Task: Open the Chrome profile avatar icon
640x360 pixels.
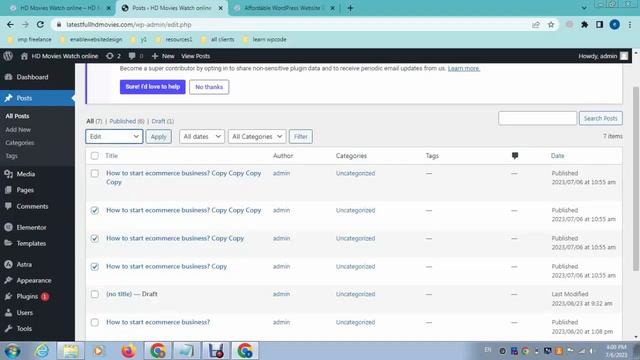Action: pos(615,24)
